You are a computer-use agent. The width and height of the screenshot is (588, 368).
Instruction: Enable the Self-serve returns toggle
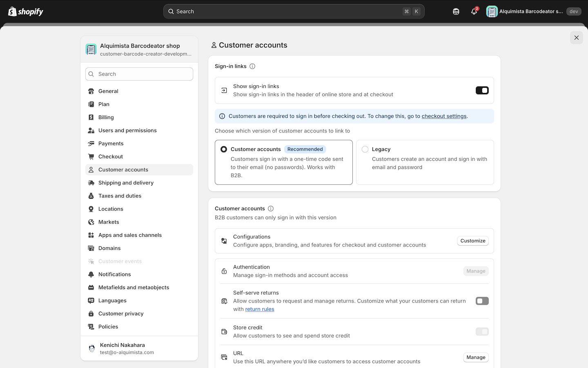482,301
